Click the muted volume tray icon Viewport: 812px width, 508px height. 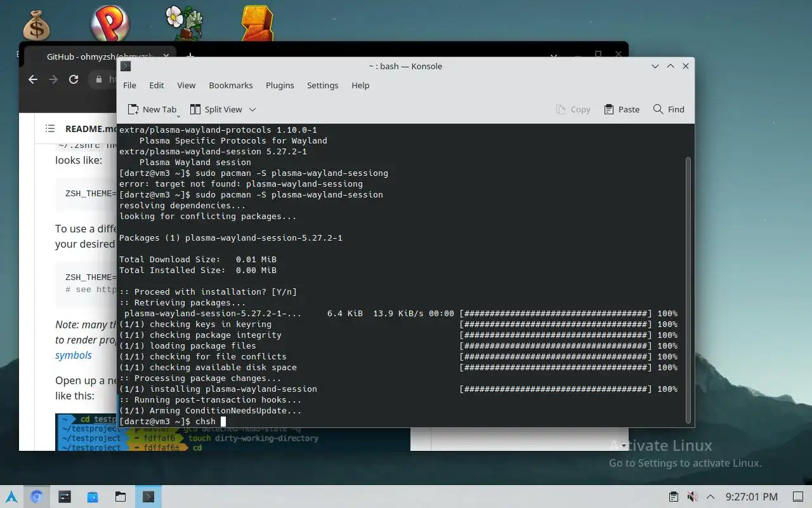(x=692, y=497)
